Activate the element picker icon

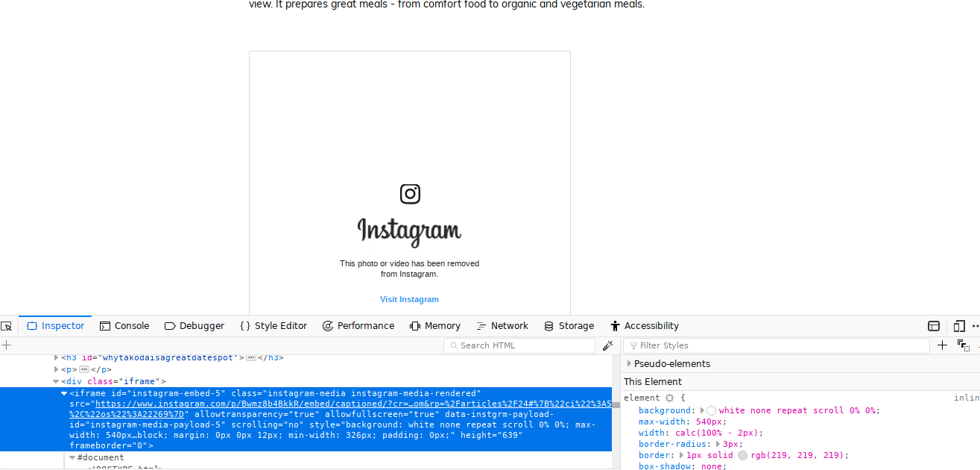pos(7,326)
